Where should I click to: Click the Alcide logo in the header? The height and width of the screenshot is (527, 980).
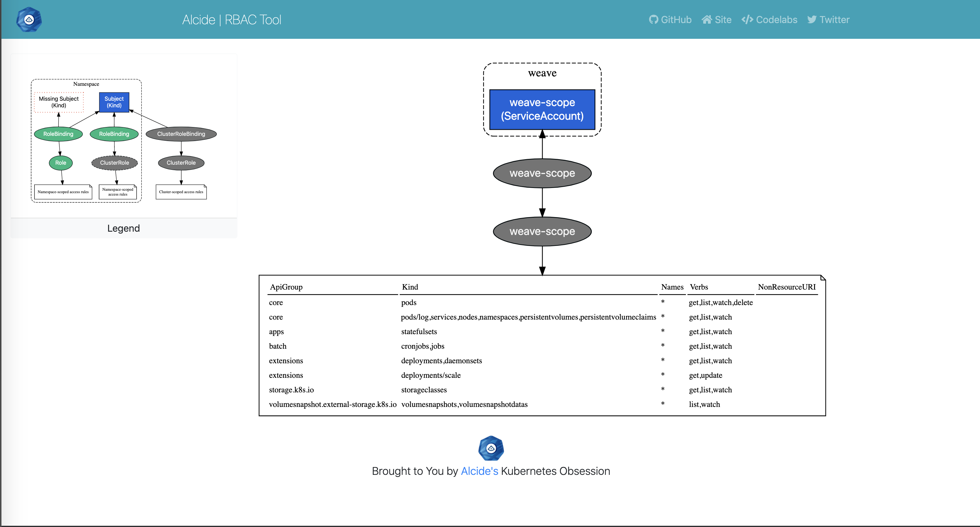(x=29, y=19)
